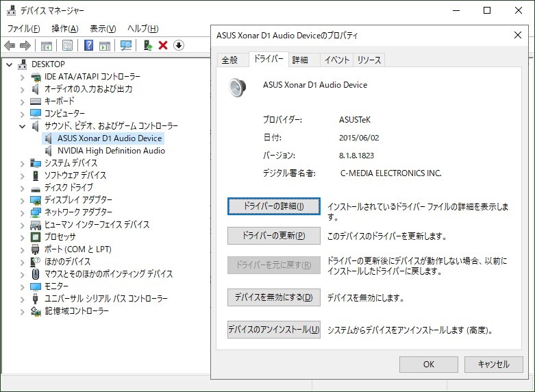
Task: Click the プロセッサ chip icon
Action: coord(36,237)
